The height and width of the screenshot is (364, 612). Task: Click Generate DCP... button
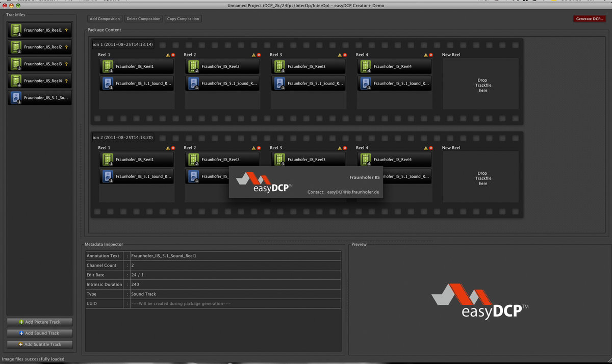[x=590, y=19]
